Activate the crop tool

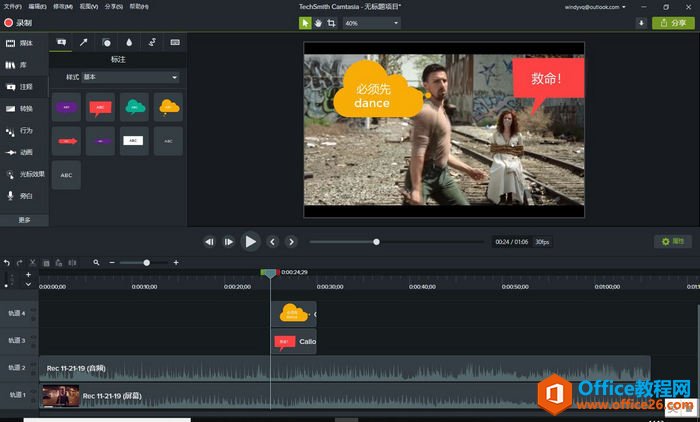point(331,22)
